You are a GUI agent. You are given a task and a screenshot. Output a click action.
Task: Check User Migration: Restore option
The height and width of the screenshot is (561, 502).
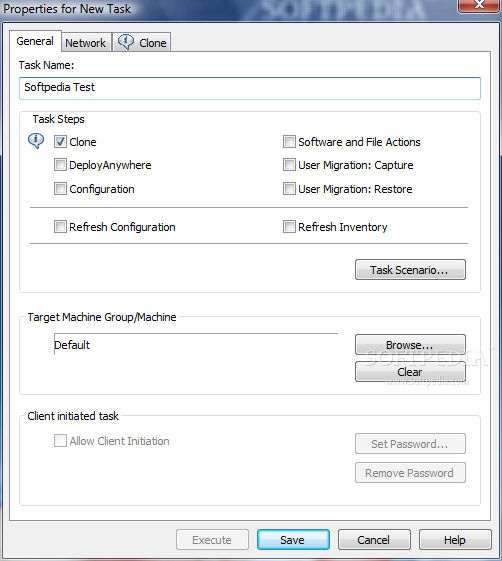coord(289,189)
